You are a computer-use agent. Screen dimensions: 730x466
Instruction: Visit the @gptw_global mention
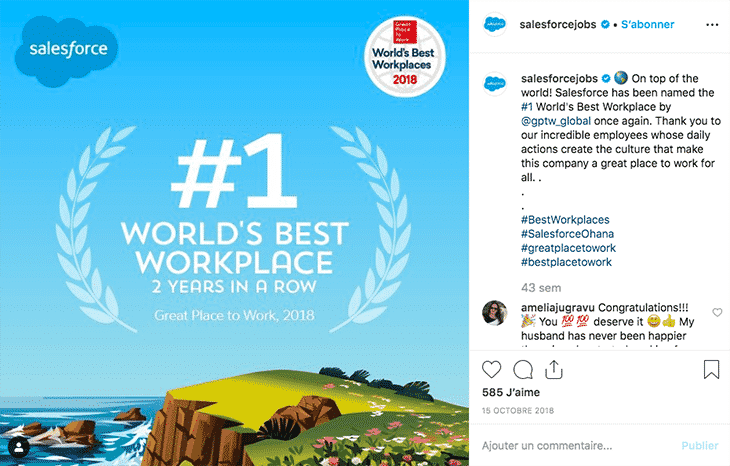pos(556,121)
